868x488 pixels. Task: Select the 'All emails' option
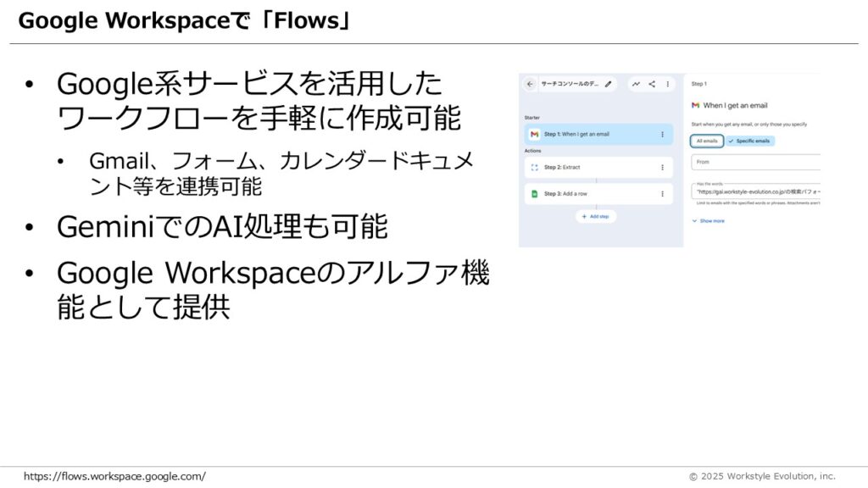click(x=706, y=141)
